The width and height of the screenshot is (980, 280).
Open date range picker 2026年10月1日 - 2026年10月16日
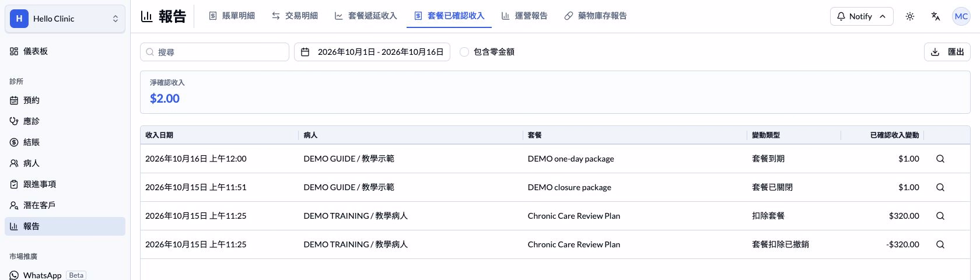tap(372, 52)
